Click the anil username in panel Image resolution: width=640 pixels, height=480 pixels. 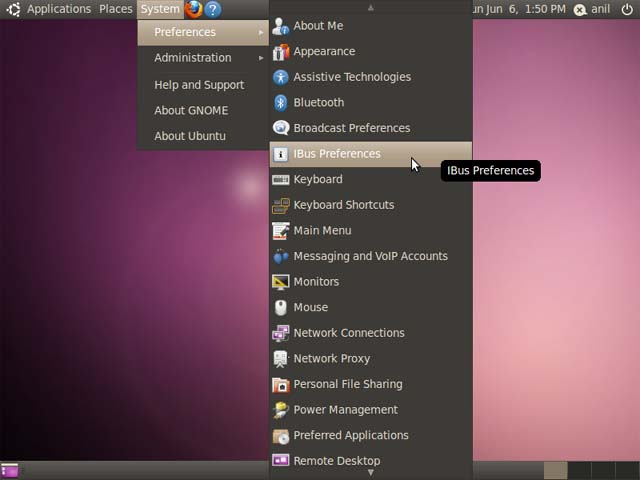tap(600, 9)
